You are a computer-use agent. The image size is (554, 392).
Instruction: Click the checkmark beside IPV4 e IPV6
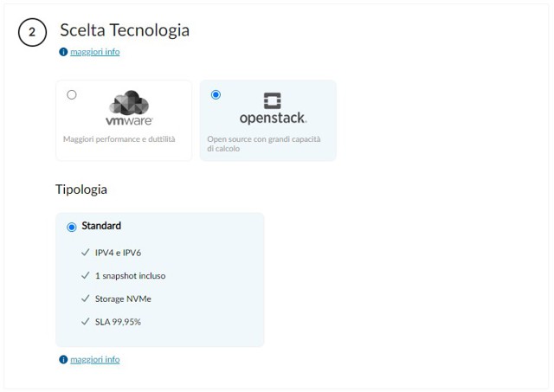pyautogui.click(x=86, y=253)
